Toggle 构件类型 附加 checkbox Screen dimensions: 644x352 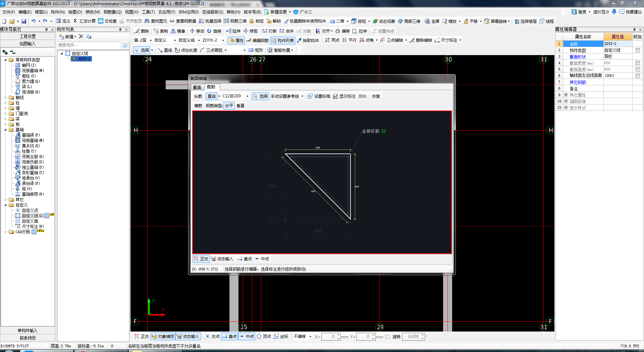click(x=638, y=50)
